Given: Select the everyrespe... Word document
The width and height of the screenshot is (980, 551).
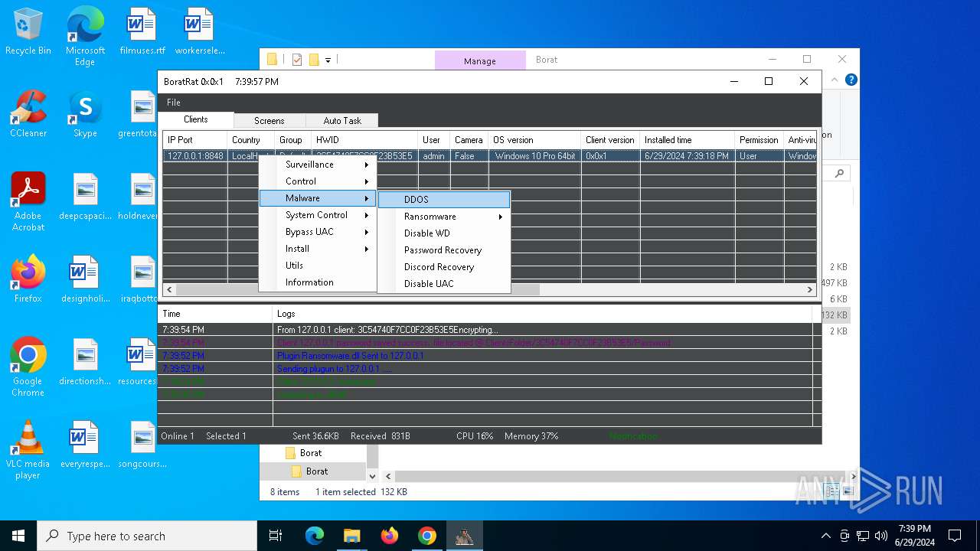Looking at the screenshot, I should coord(85,444).
